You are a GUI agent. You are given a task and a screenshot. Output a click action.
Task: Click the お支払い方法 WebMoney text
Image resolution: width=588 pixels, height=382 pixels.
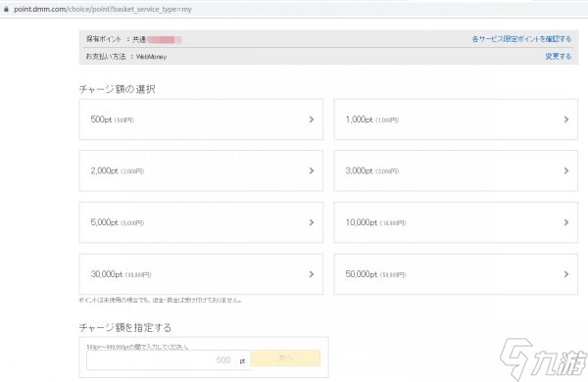[x=126, y=57]
